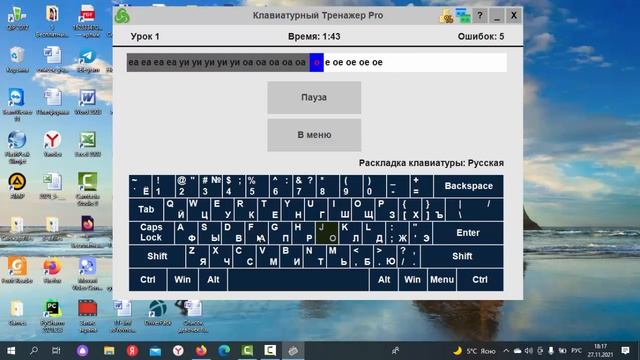Open Microsoft Edge on taskbar
The width and height of the screenshot is (640, 360).
[224, 351]
